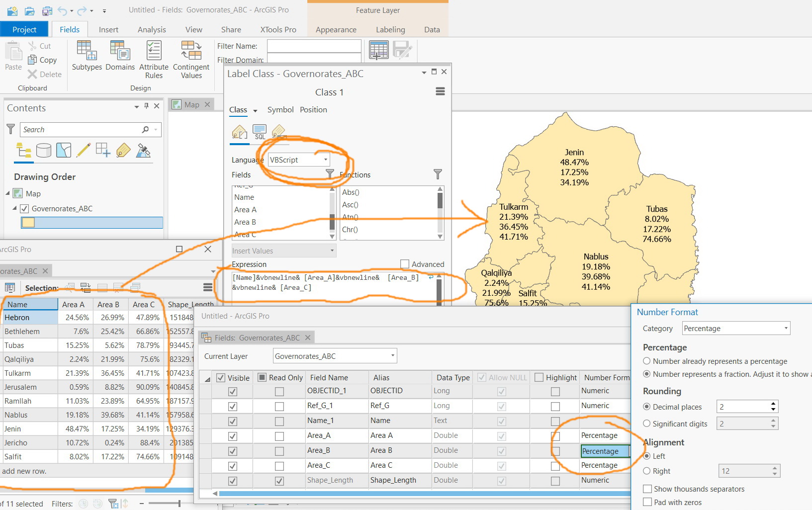This screenshot has height=510, width=812.
Task: Select List By Snapping icon
Action: point(103,150)
